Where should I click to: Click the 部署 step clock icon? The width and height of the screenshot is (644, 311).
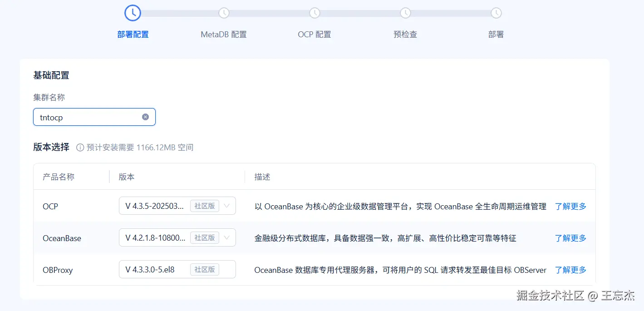[496, 13]
